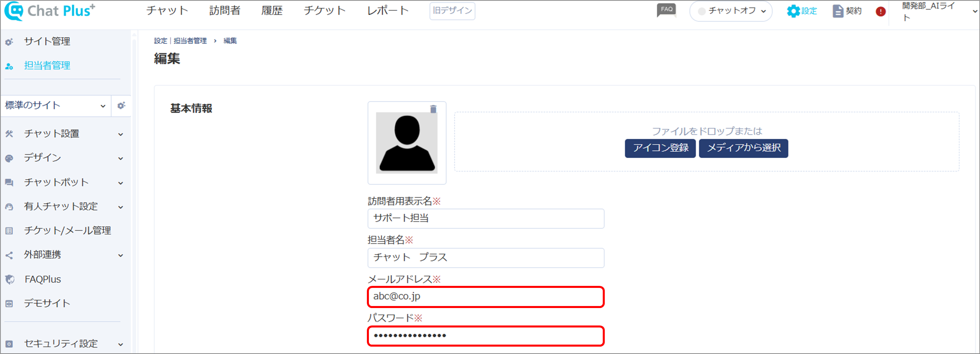980x354 pixels.
Task: Open the 履歴 top menu
Action: click(x=272, y=11)
